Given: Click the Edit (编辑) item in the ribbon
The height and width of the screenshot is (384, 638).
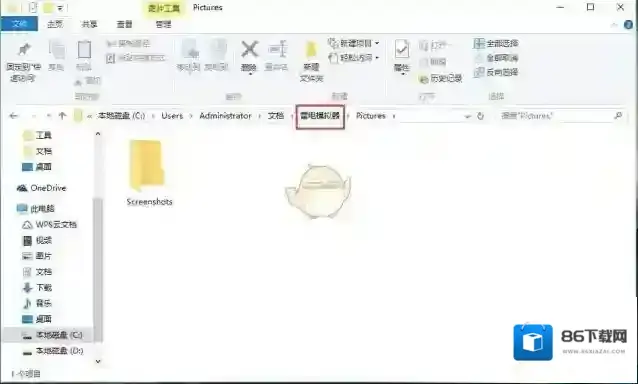Looking at the screenshot, I should [433, 62].
